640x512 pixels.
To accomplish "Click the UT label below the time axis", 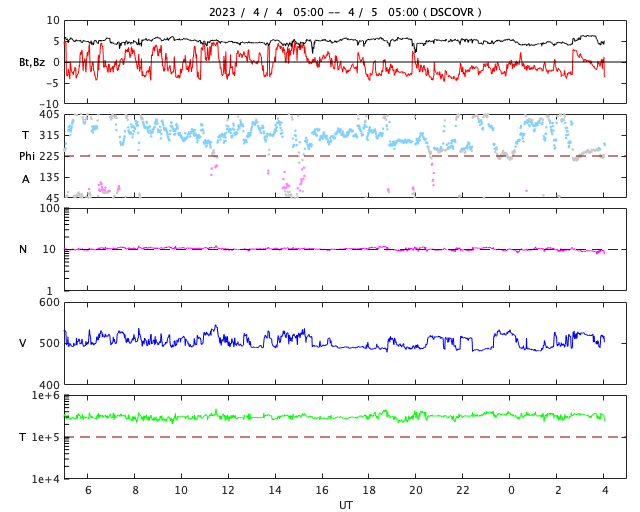I will 345,505.
